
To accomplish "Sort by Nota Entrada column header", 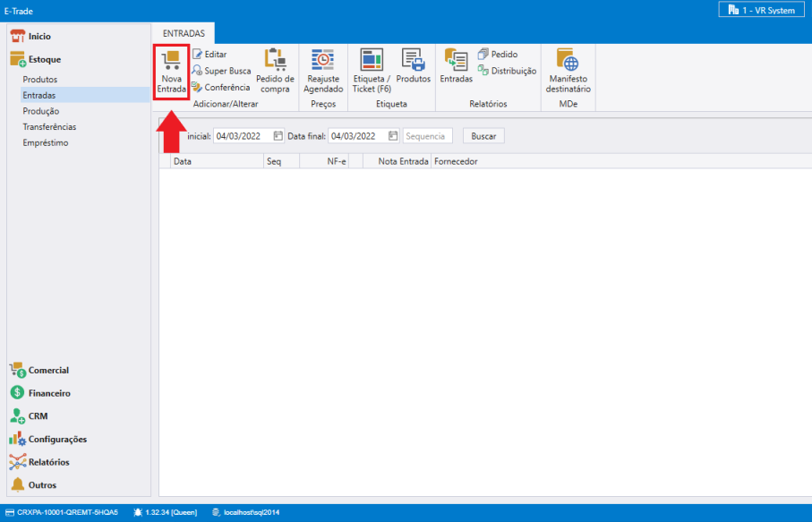I will (397, 161).
